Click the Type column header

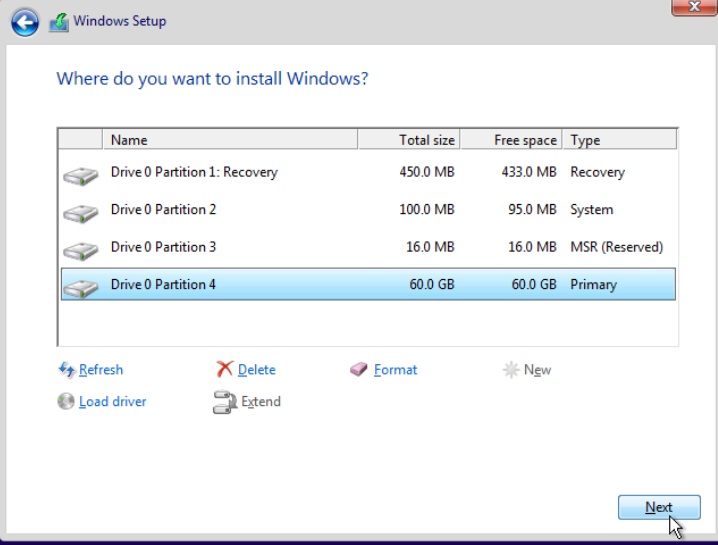619,140
